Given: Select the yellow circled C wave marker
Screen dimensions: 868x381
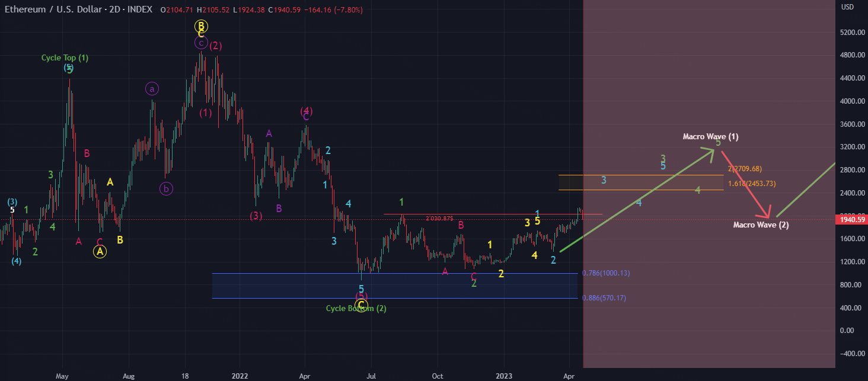Looking at the screenshot, I should coord(362,306).
